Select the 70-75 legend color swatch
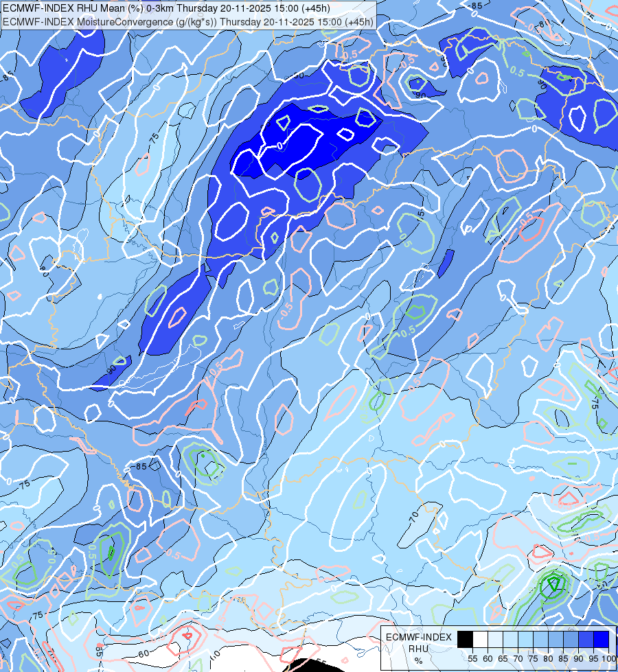 pyautogui.click(x=525, y=640)
